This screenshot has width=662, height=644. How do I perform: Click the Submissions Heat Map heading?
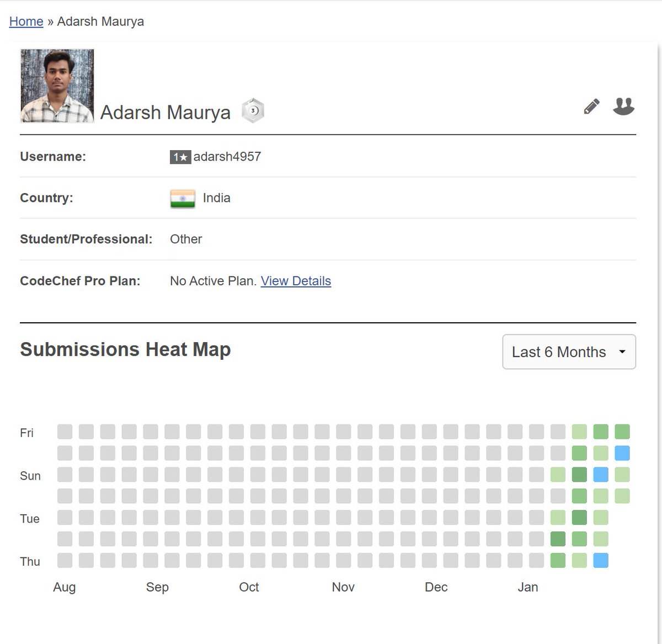[125, 349]
